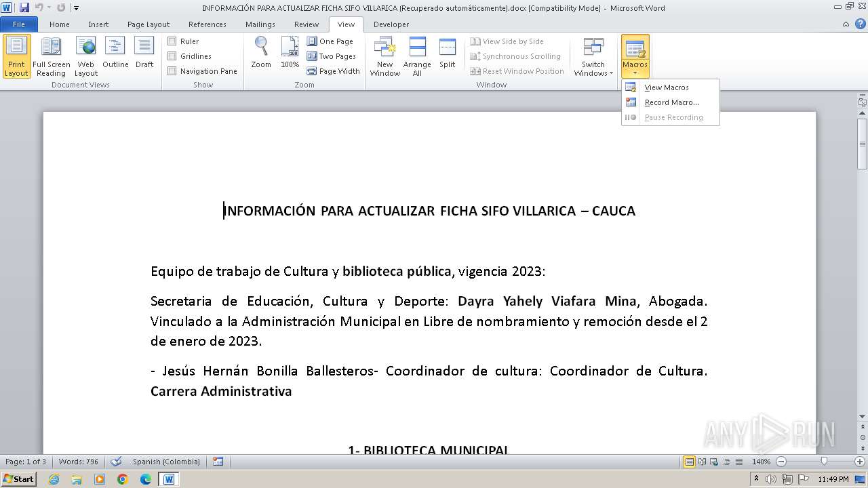The image size is (868, 488).
Task: Switch to Draft view
Action: pos(144,53)
